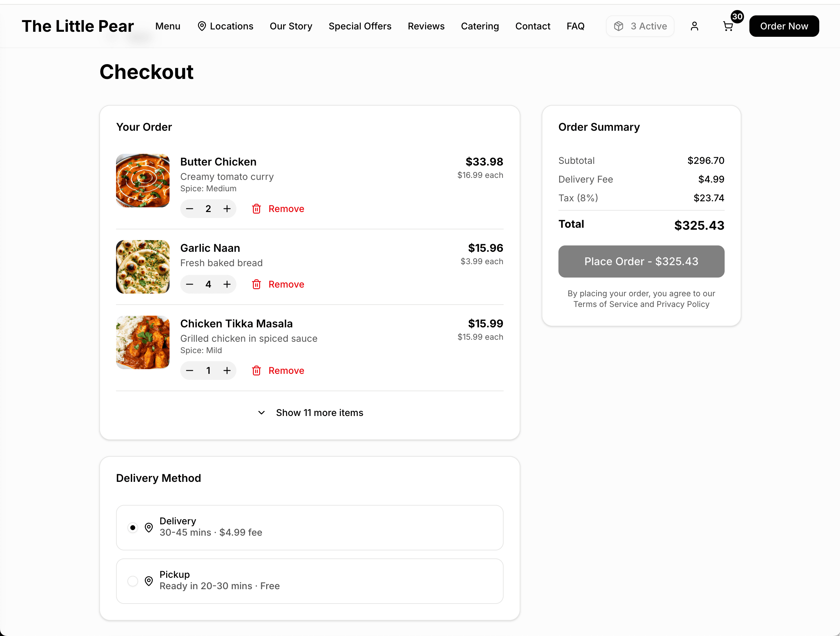
Task: Decrease Butter Chicken quantity with minus control
Action: (x=190, y=208)
